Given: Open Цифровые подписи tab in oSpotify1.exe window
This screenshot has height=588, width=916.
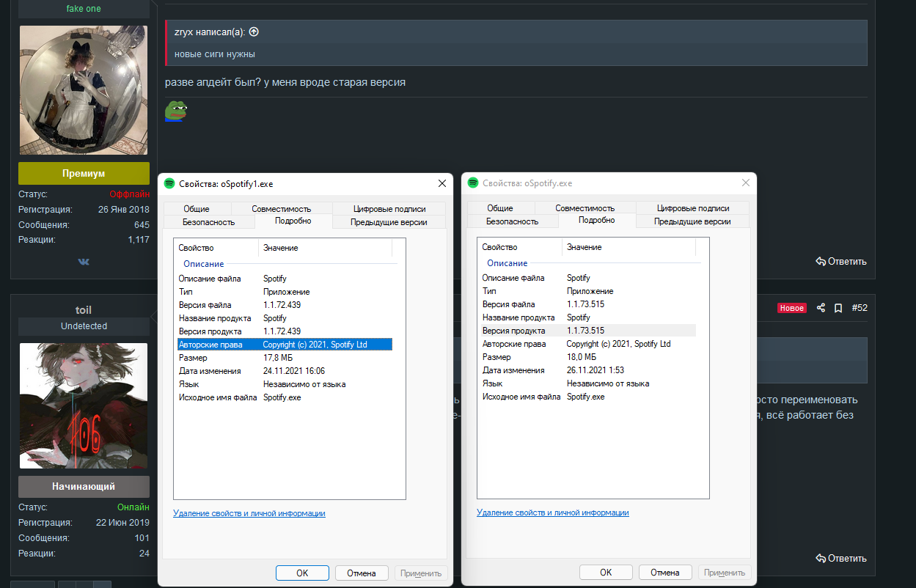Looking at the screenshot, I should point(389,209).
